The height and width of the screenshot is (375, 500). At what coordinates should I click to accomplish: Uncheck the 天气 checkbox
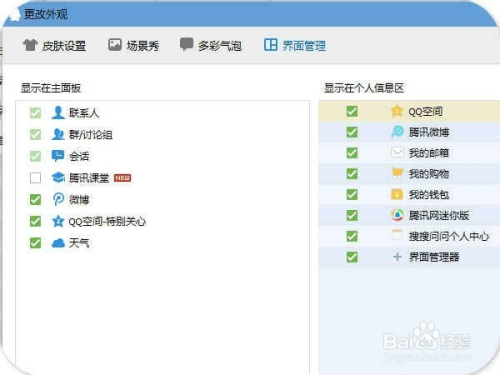point(35,243)
